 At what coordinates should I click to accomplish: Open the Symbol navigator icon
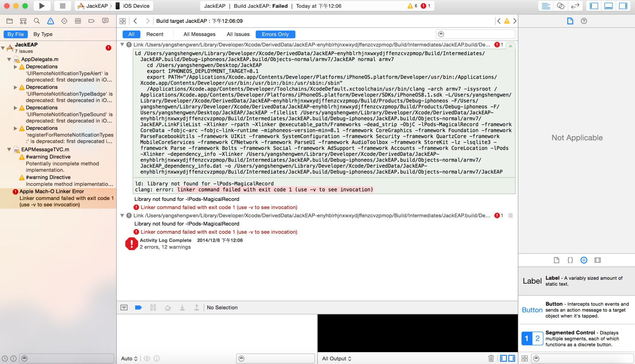pos(23,21)
